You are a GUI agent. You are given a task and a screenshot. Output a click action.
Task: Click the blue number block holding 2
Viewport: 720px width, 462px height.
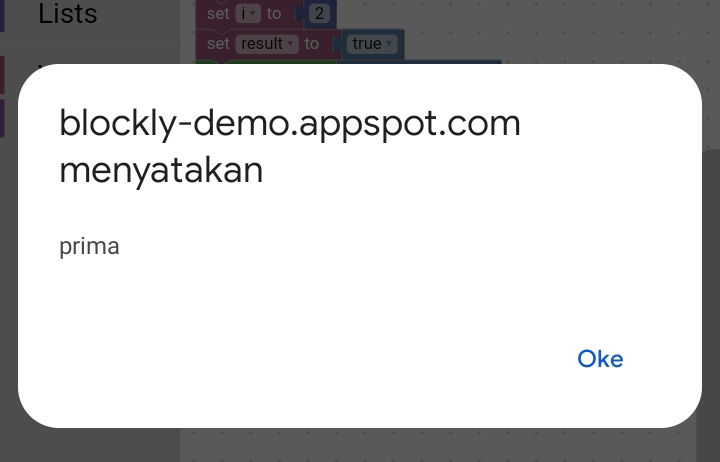coord(317,13)
